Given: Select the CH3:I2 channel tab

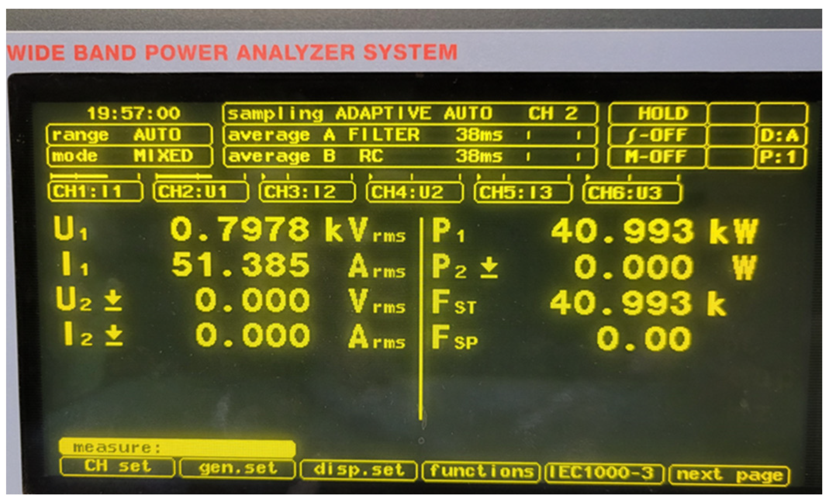Looking at the screenshot, I should (307, 193).
